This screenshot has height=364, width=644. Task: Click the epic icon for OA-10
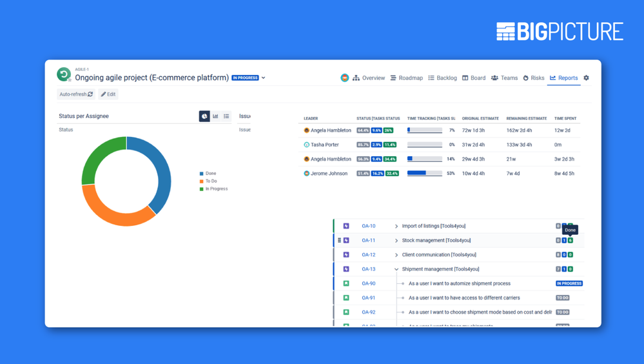coord(346,226)
